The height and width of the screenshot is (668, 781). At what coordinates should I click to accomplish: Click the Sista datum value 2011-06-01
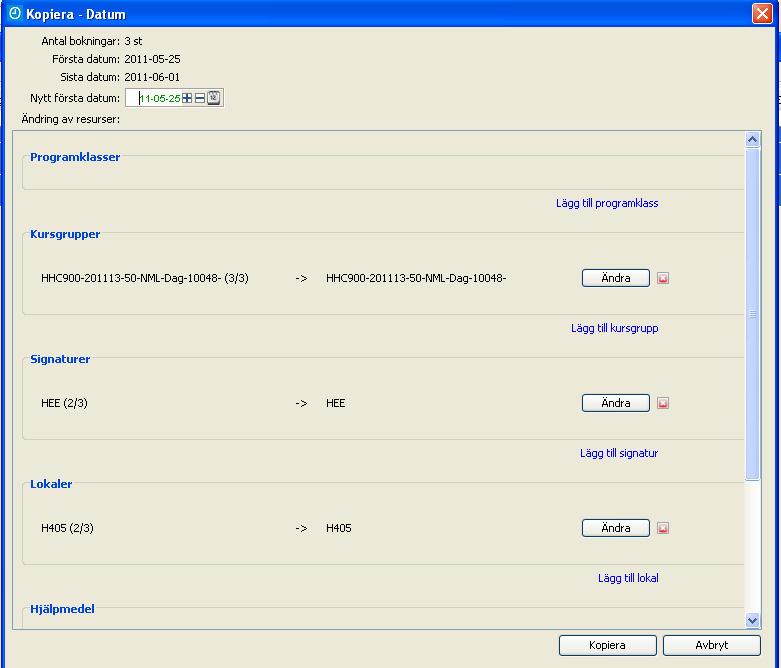(x=152, y=77)
